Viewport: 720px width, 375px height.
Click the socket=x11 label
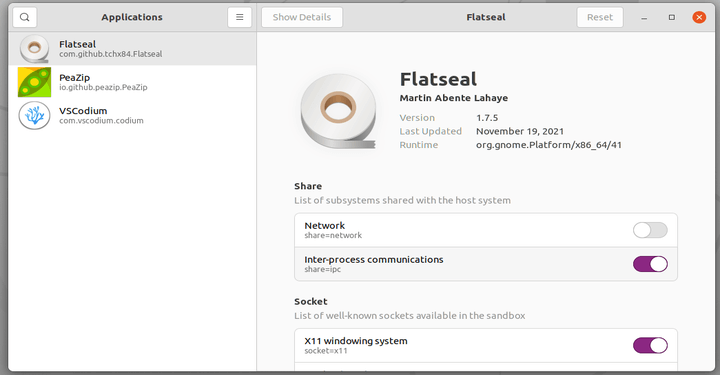coord(326,351)
